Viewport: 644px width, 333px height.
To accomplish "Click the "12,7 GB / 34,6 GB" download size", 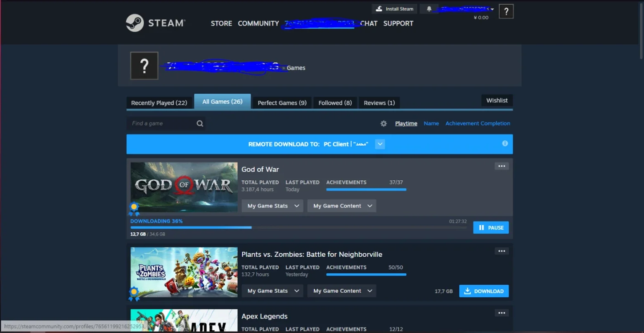I will [148, 234].
